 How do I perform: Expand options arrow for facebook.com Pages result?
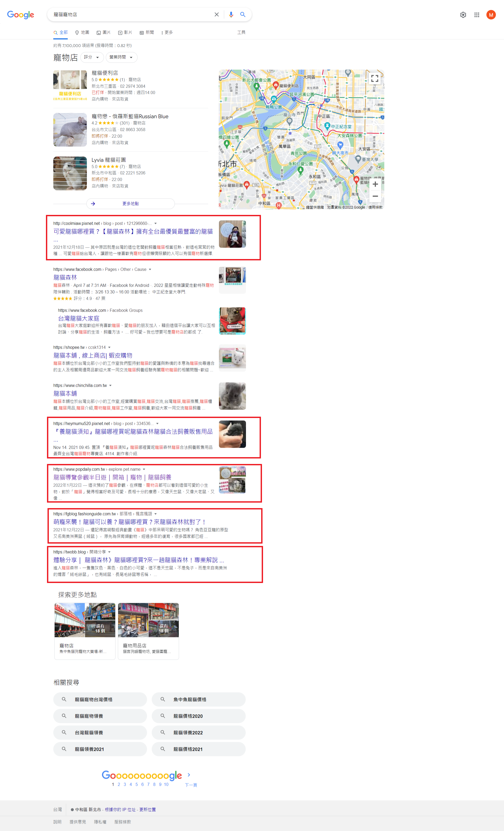click(x=150, y=270)
